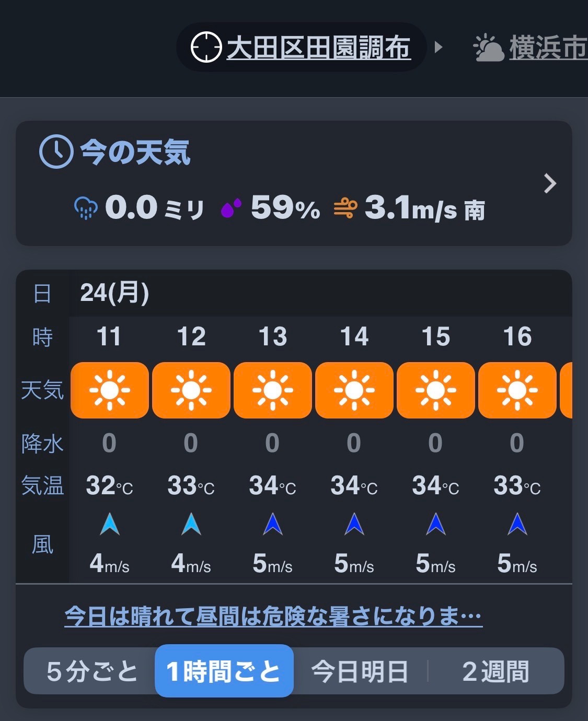The width and height of the screenshot is (588, 721).
Task: Tap the current-location crosshair icon
Action: click(x=206, y=47)
